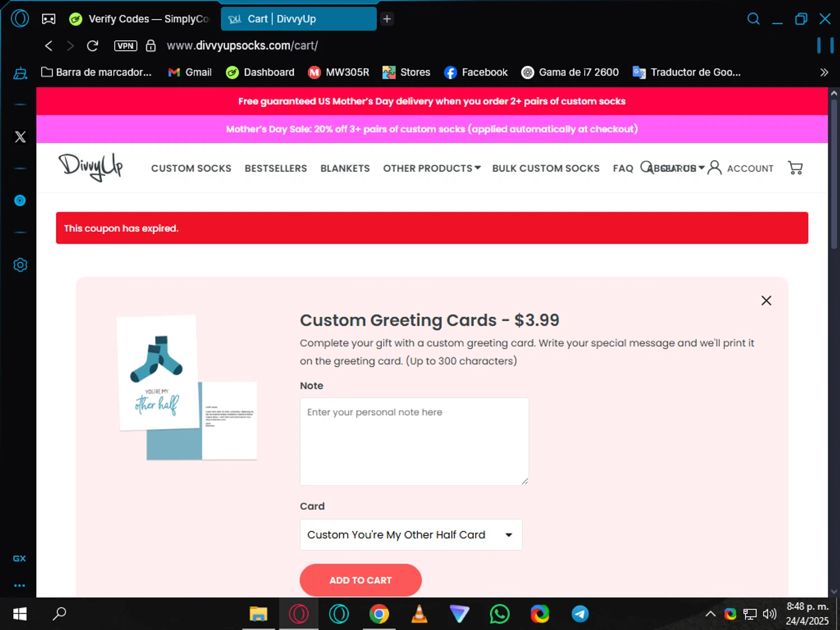Expand the About Us dropdown arrow
Screen dimensions: 840x630
[701, 167]
